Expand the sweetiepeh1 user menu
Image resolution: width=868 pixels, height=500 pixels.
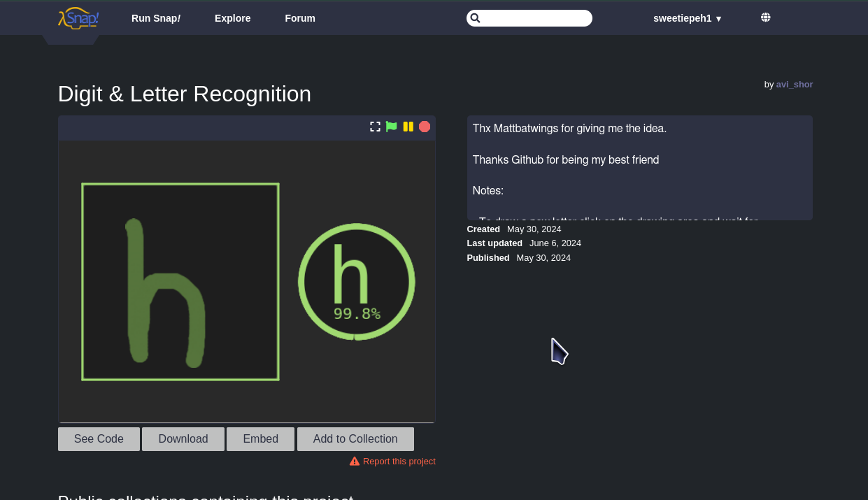(x=686, y=18)
